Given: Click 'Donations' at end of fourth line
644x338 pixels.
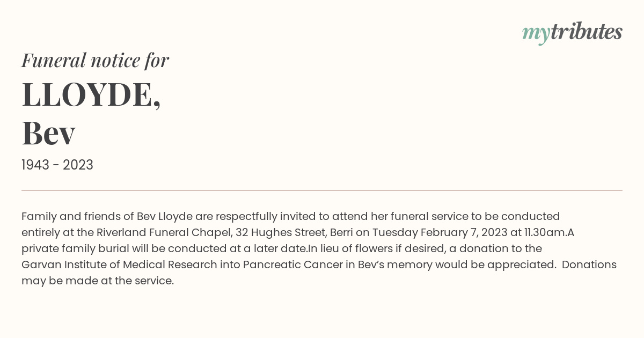Looking at the screenshot, I should tap(589, 265).
